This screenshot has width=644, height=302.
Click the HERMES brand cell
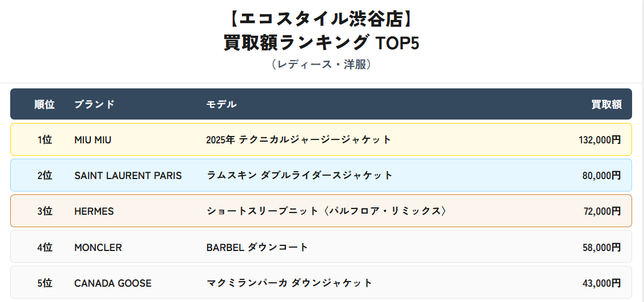(x=94, y=211)
